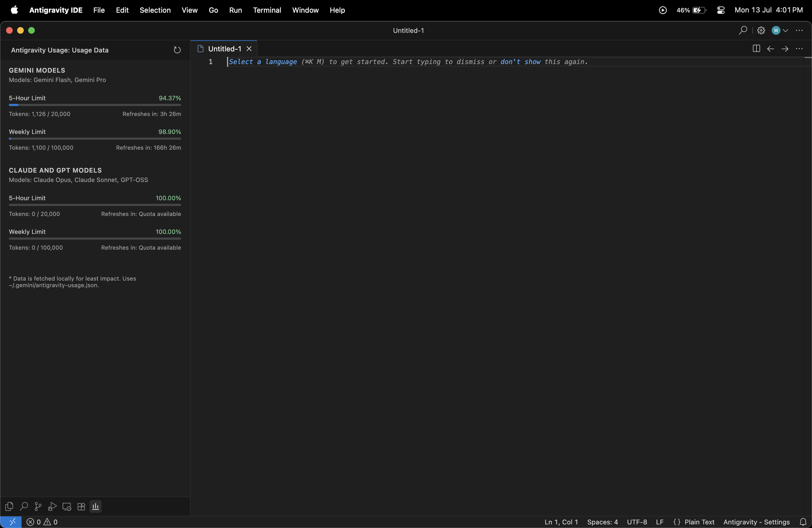Navigate forward with right arrow
The height and width of the screenshot is (528, 812).
pyautogui.click(x=785, y=49)
